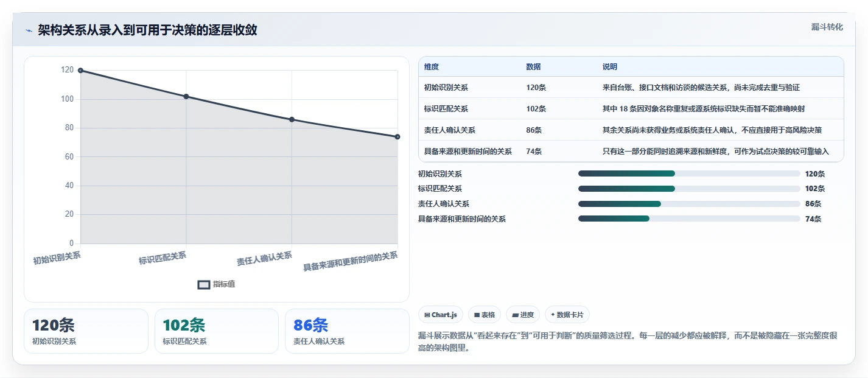Click the 具备来源和更新时间的关系 progress bar

(x=689, y=219)
